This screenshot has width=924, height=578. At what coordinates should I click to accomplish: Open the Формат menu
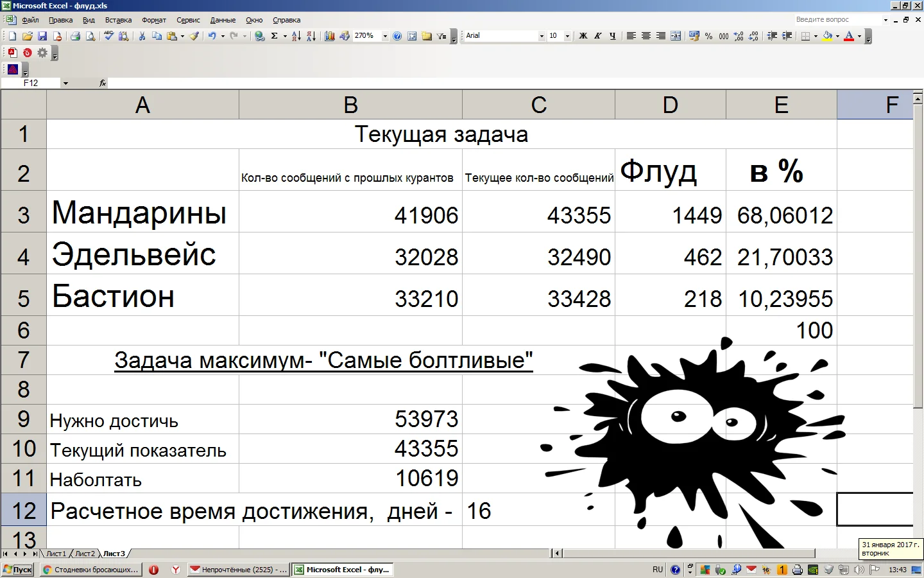click(154, 20)
